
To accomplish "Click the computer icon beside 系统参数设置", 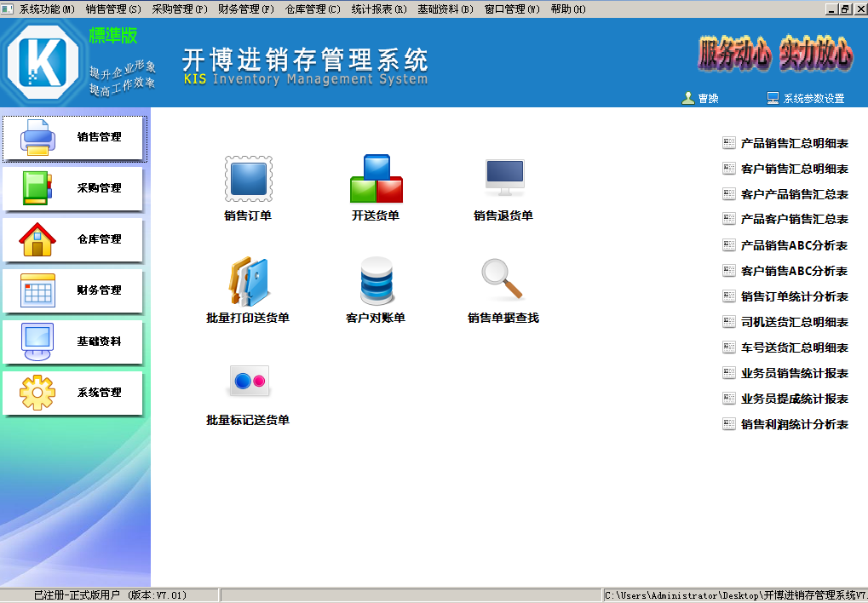I will click(773, 98).
